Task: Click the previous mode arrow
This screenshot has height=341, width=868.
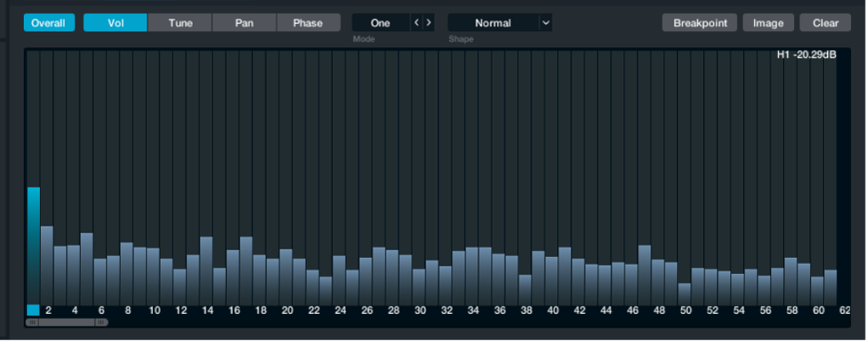Action: point(416,23)
